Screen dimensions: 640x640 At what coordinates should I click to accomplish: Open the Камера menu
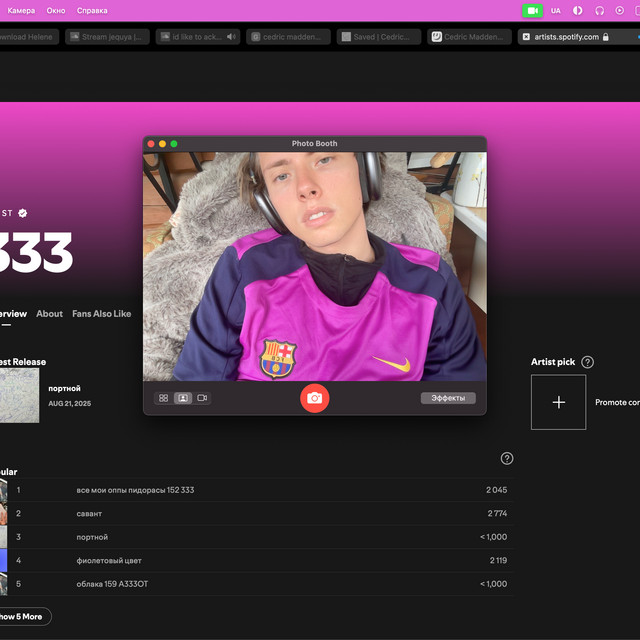pos(21,10)
